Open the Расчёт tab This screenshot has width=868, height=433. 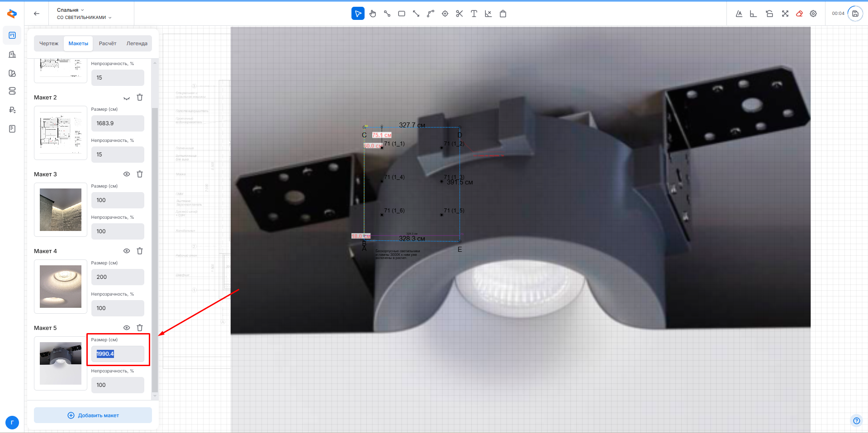(108, 43)
